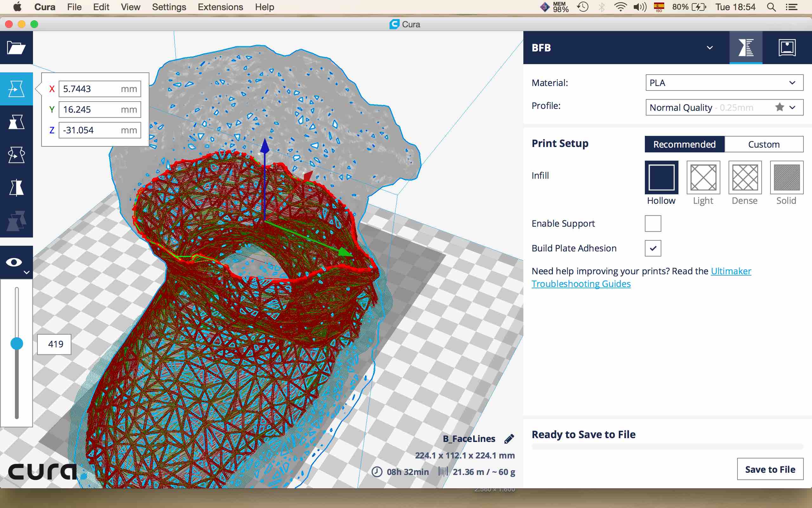Select the Mirror tool in sidebar
812x508 pixels.
click(x=16, y=188)
